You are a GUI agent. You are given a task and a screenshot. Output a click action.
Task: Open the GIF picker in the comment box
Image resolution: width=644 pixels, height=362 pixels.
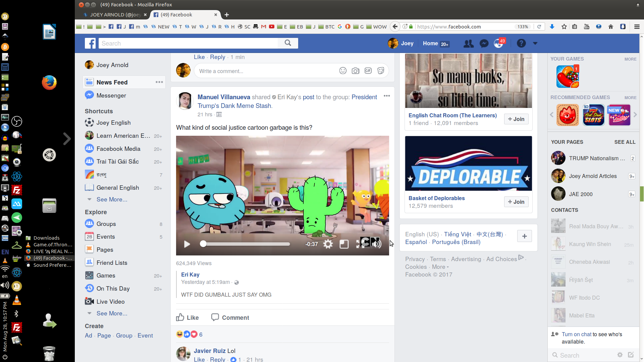368,71
